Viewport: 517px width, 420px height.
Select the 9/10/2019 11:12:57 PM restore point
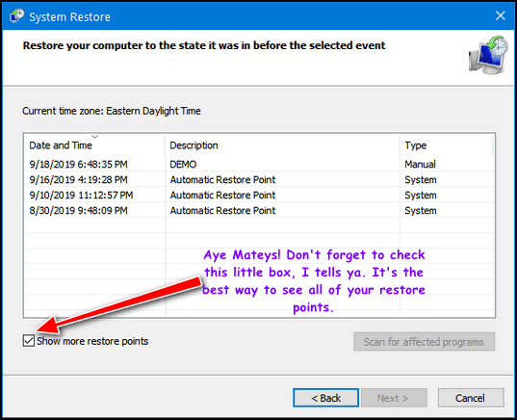point(259,195)
